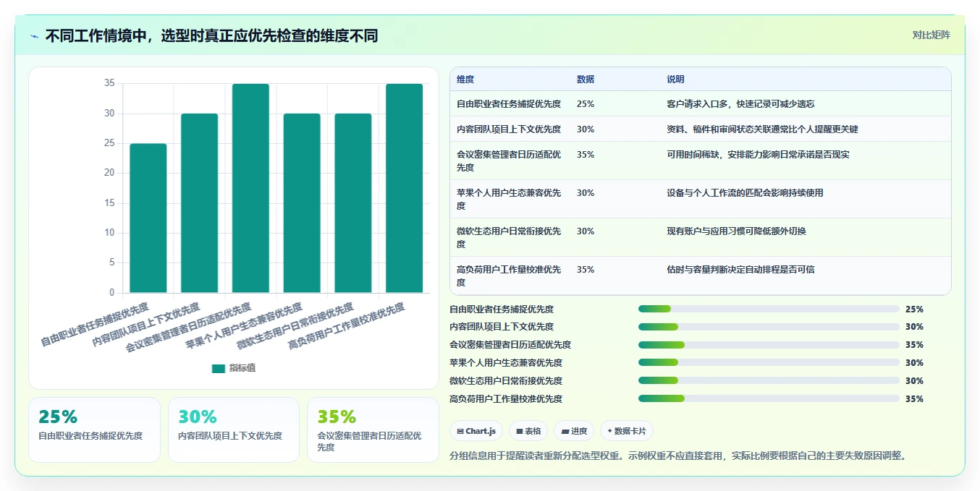This screenshot has height=491, width=980.
Task: Toggle the 指标值 legend swatch in the chart
Action: click(x=219, y=368)
